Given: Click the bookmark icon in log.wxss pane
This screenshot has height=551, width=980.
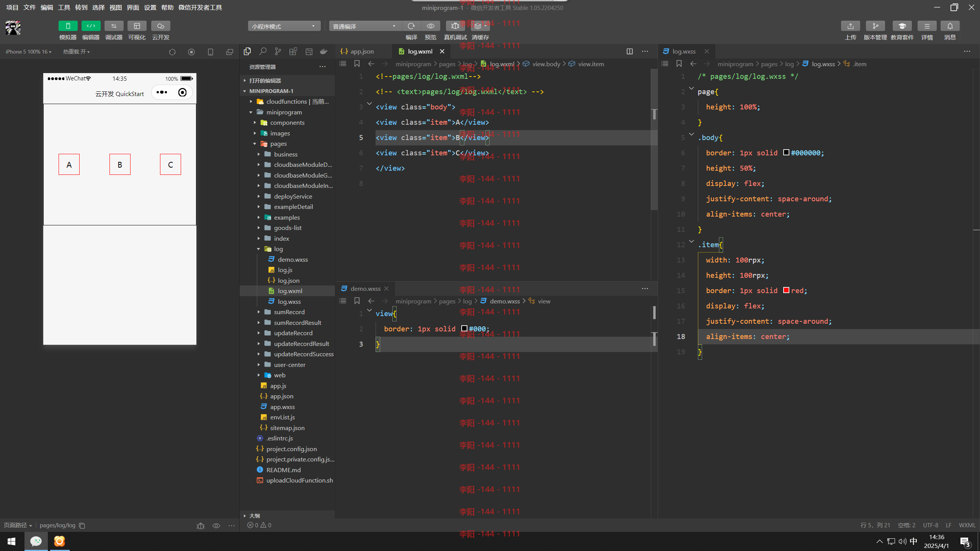Looking at the screenshot, I should click(679, 64).
